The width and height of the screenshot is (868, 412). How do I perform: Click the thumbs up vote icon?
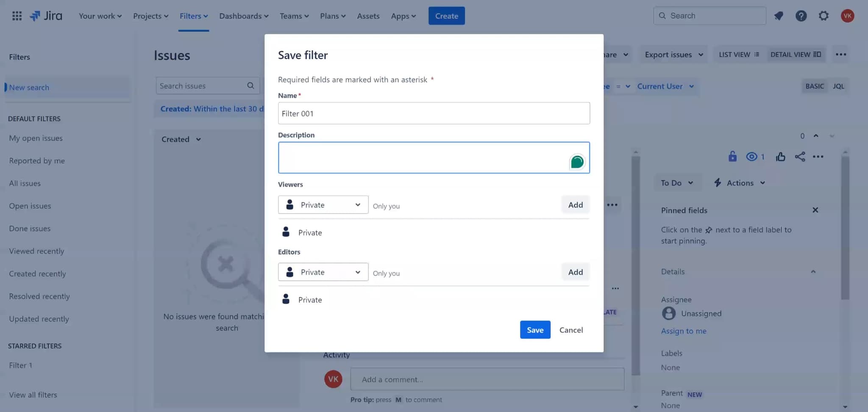(780, 157)
